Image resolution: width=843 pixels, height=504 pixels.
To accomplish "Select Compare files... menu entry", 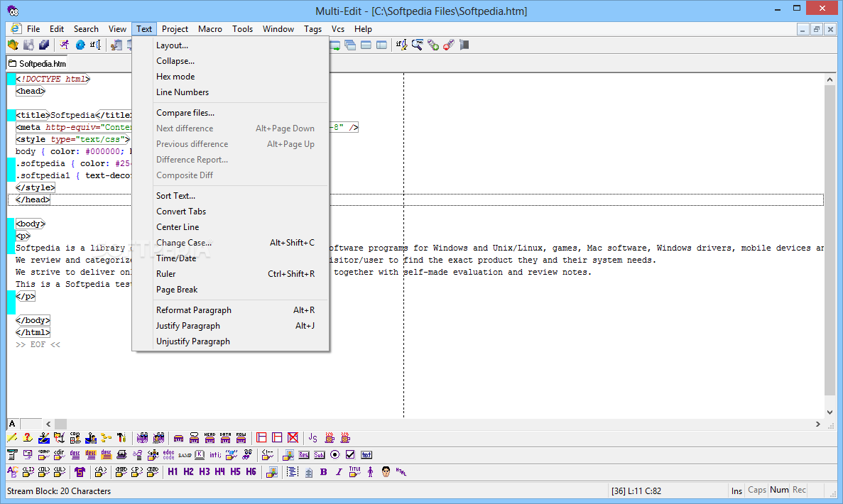I will [x=231, y=112].
